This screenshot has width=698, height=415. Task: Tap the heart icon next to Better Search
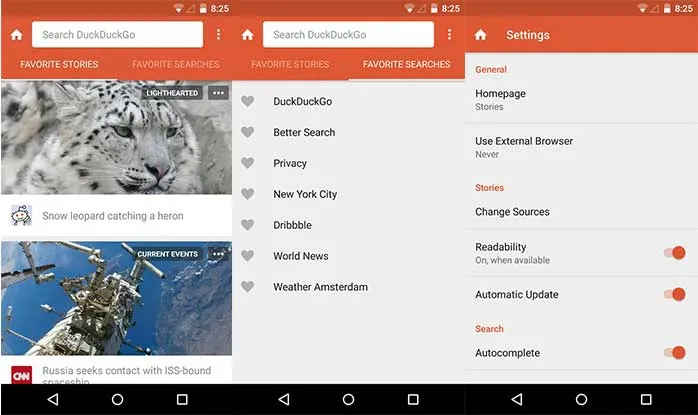click(x=248, y=132)
